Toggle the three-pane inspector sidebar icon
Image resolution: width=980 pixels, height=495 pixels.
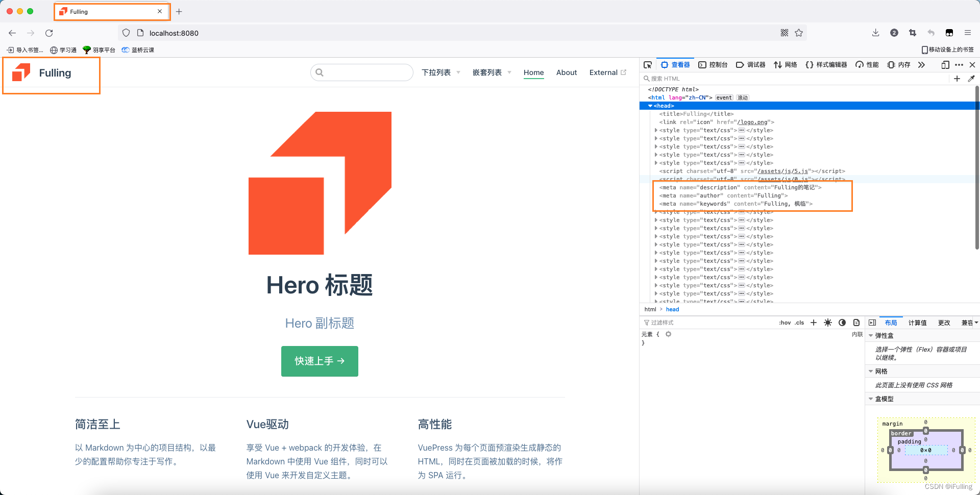pos(872,323)
